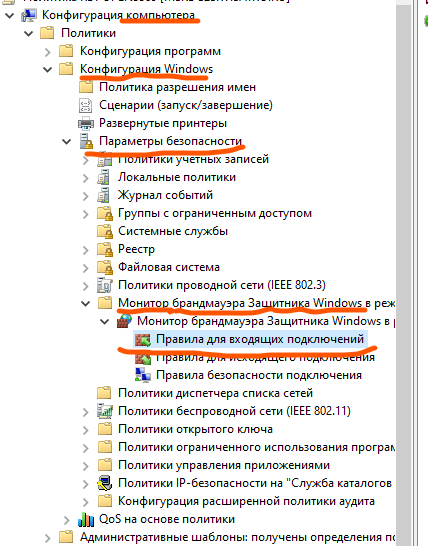The width and height of the screenshot is (428, 546).
Task: Collapse the nested Монитор брандмауэра firewall node
Action: (x=104, y=321)
